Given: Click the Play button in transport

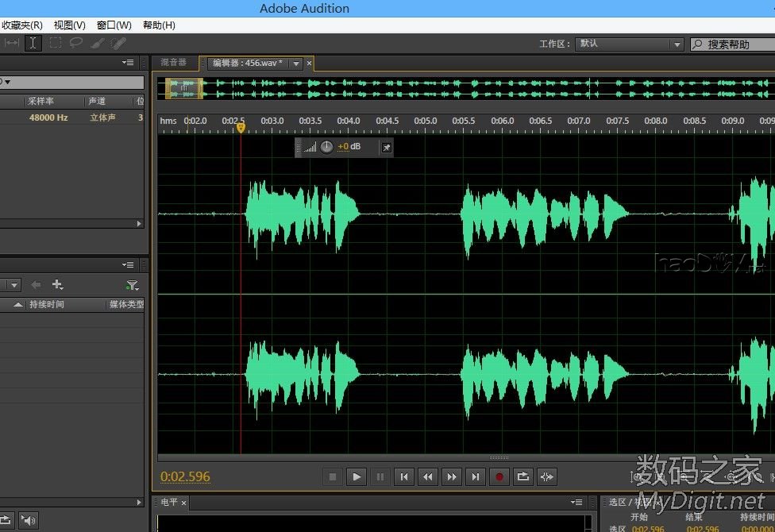Looking at the screenshot, I should click(357, 476).
